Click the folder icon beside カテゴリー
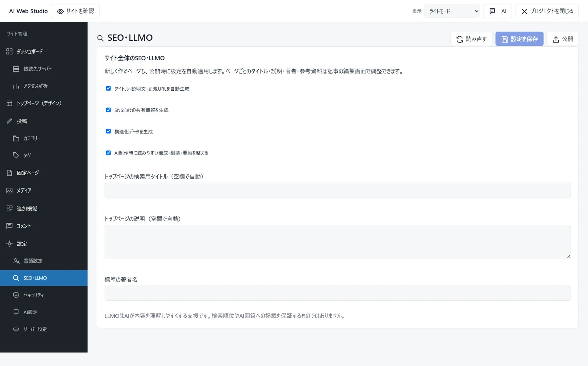 (16, 138)
